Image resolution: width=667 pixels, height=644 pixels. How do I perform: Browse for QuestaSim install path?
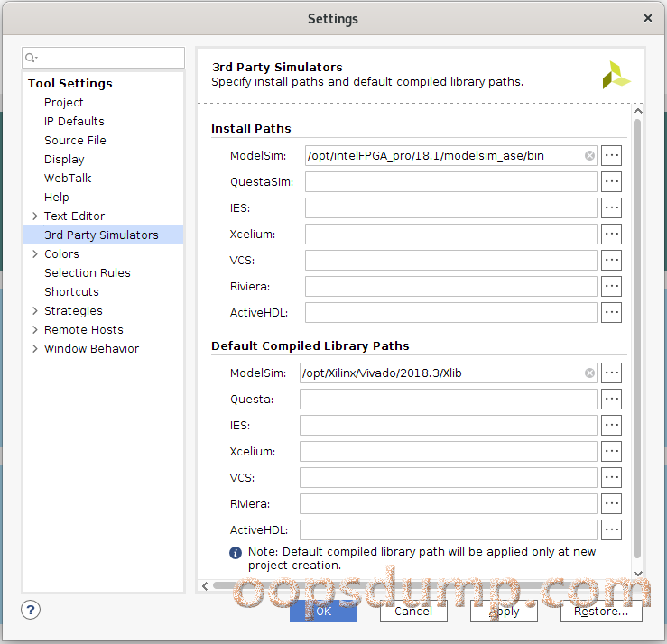(611, 181)
